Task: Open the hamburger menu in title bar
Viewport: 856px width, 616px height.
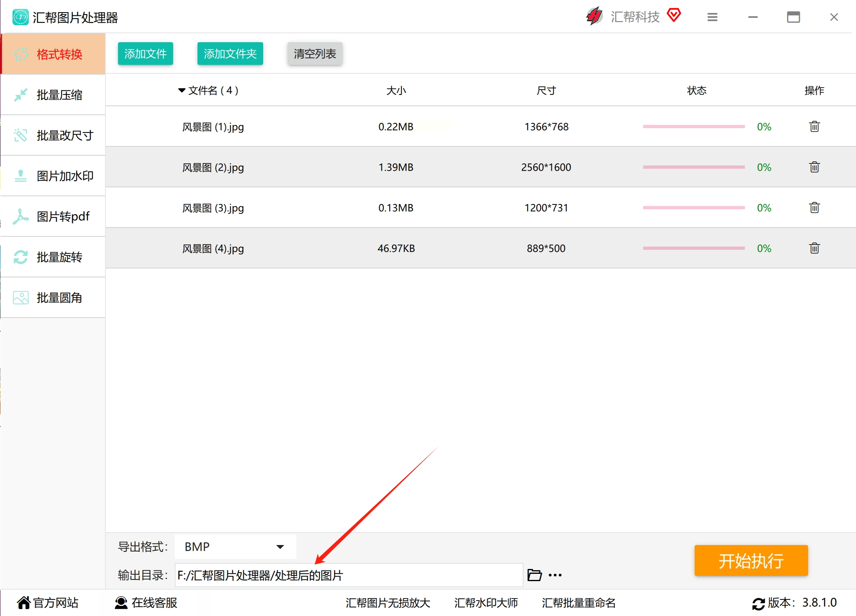Action: click(x=712, y=17)
